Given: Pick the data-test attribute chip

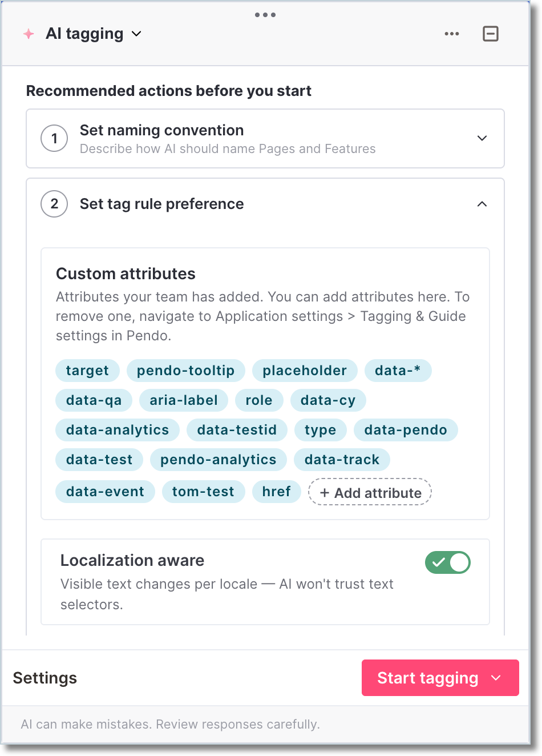Looking at the screenshot, I should pyautogui.click(x=99, y=460).
